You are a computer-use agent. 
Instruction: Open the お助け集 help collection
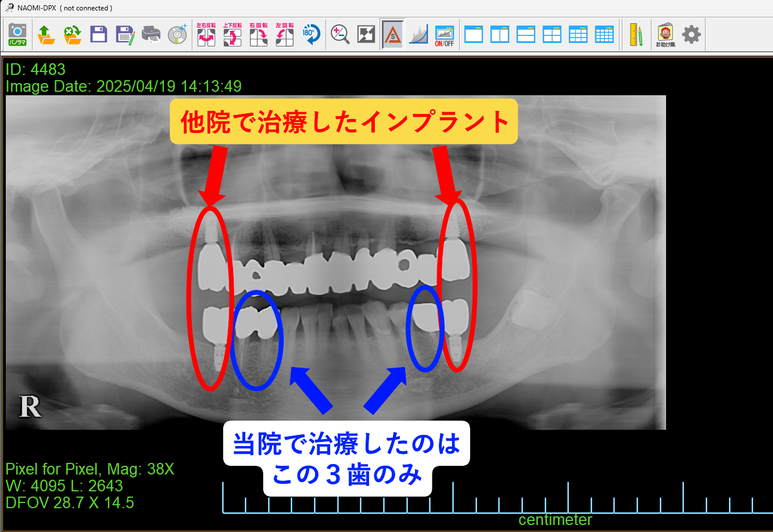point(664,34)
